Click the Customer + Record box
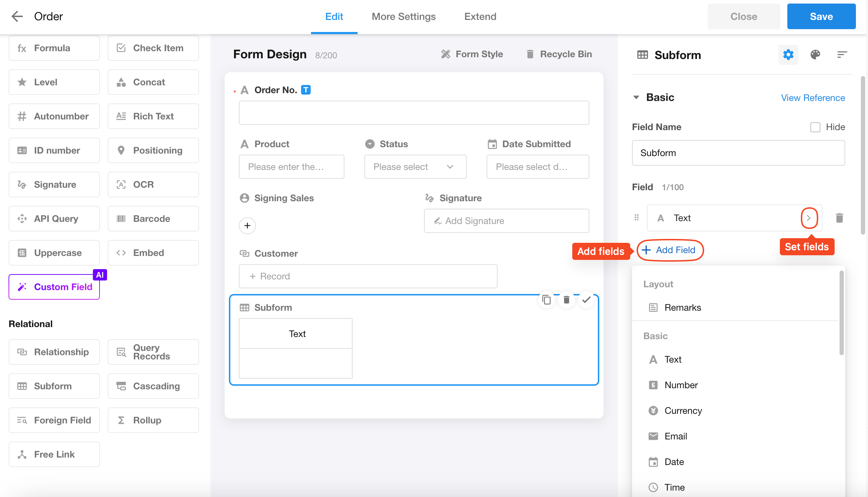Screen dimensions: 868x497 point(368,276)
